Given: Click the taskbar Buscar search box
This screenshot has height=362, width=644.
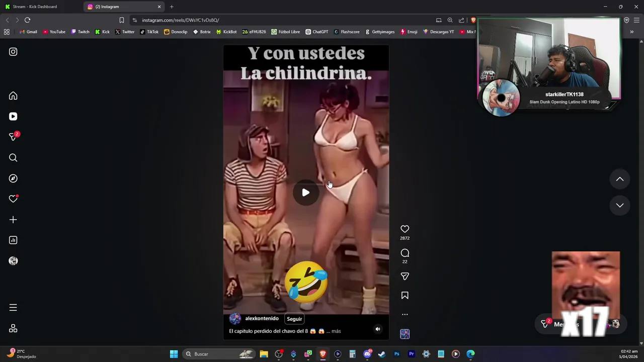Looking at the screenshot, I should click(x=218, y=354).
